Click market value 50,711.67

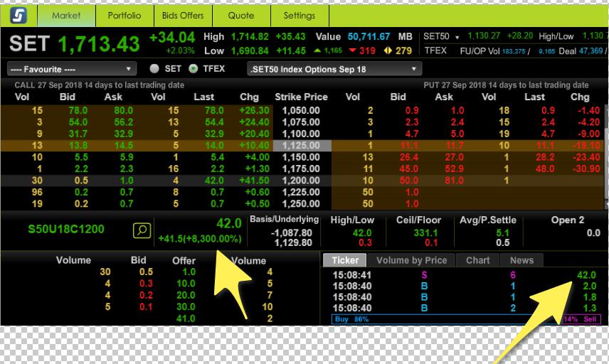[369, 37]
